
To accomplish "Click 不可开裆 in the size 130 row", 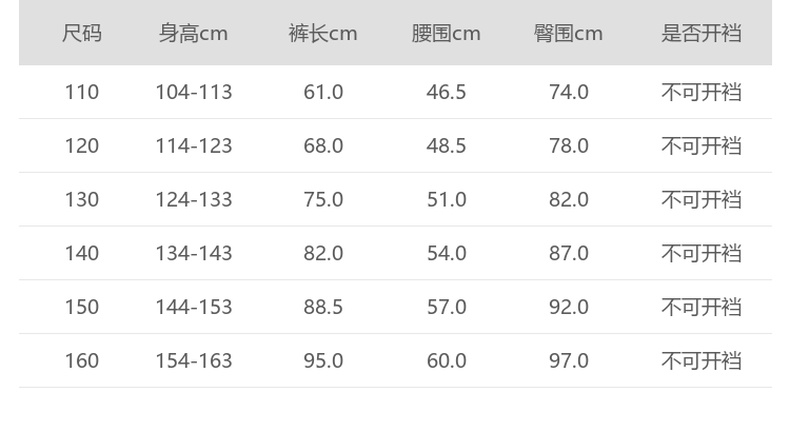I will point(701,200).
